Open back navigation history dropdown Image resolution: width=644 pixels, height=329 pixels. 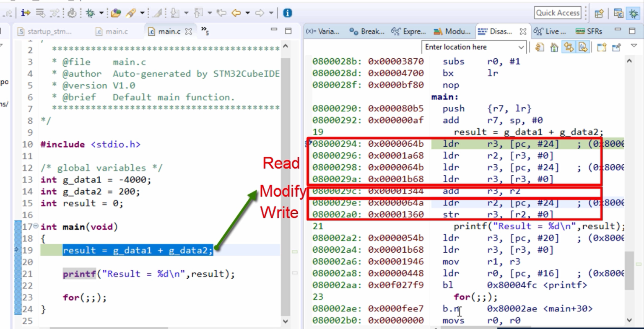247,13
